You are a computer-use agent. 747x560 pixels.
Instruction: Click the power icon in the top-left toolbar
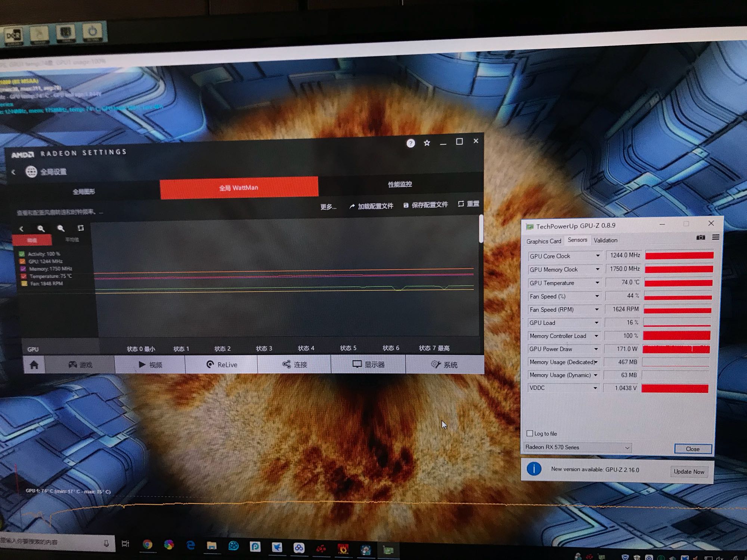pos(92,32)
